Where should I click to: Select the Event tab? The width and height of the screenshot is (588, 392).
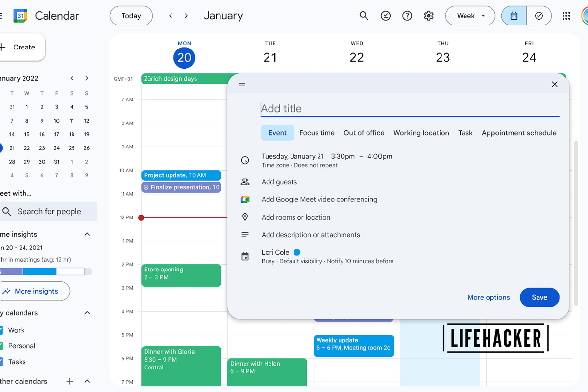click(277, 133)
